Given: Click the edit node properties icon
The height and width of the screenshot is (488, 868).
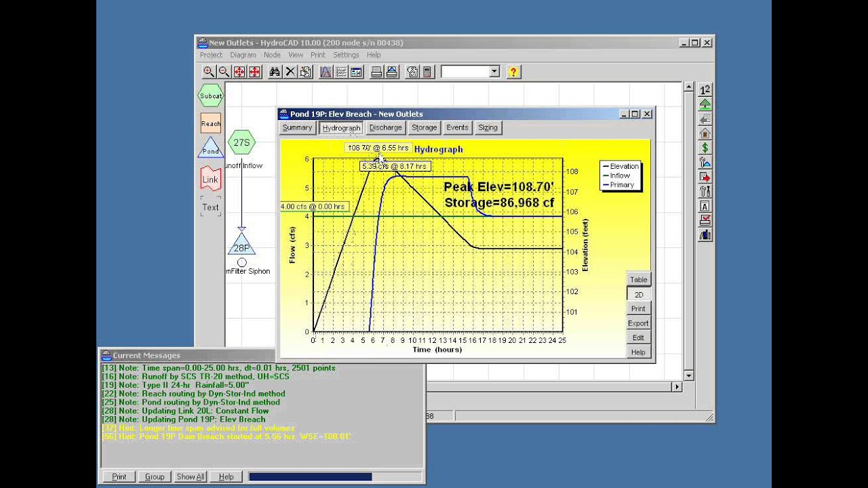Looking at the screenshot, I should coord(305,72).
